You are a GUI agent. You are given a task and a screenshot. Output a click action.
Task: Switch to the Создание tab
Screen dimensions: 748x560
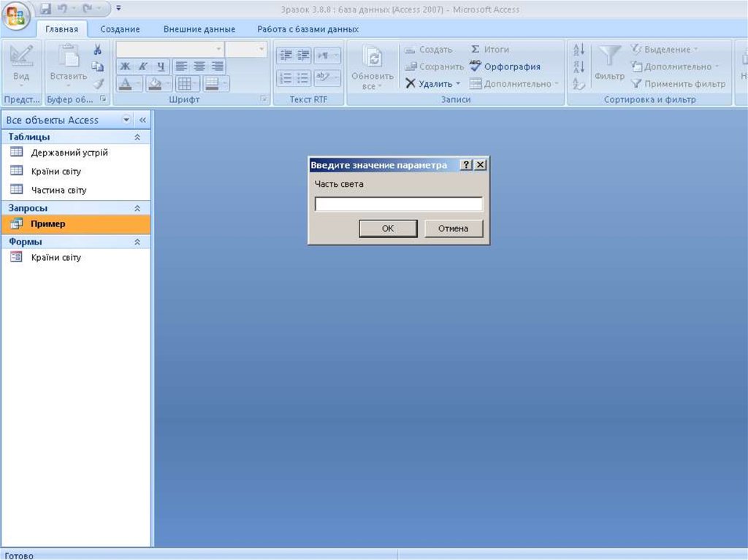[120, 29]
